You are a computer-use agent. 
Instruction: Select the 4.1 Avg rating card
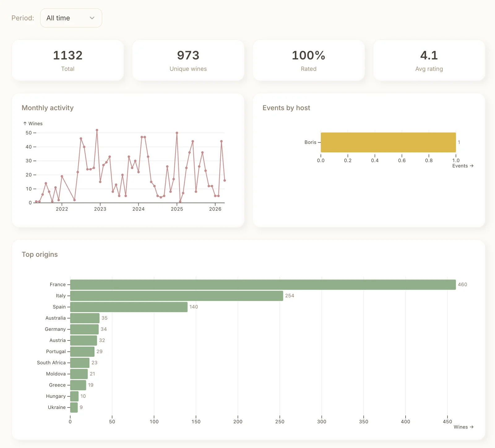pyautogui.click(x=428, y=60)
